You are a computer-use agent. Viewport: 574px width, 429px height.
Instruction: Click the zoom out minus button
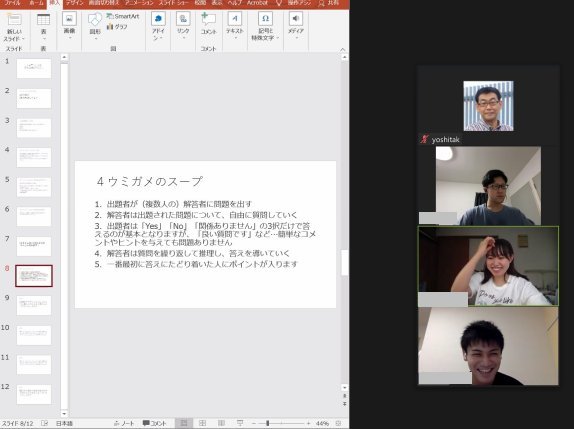[254, 423]
